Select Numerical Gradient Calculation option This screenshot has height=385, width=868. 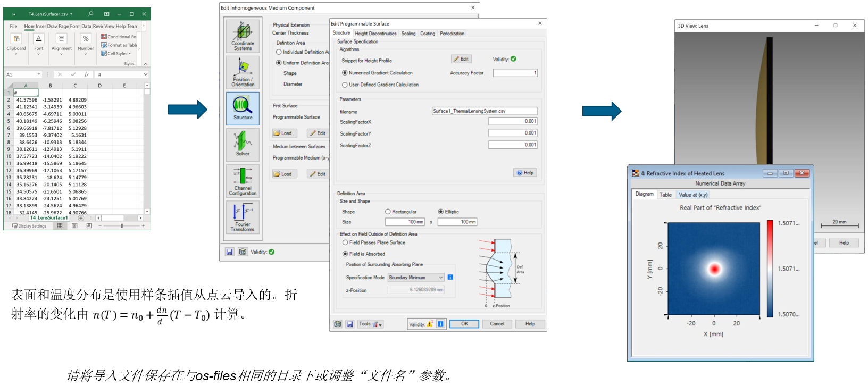click(345, 73)
